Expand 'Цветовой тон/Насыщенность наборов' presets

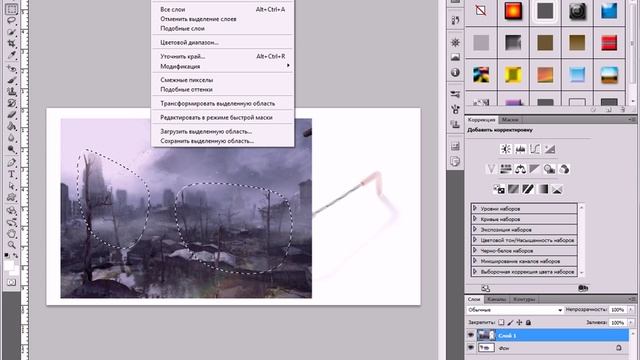tap(475, 240)
